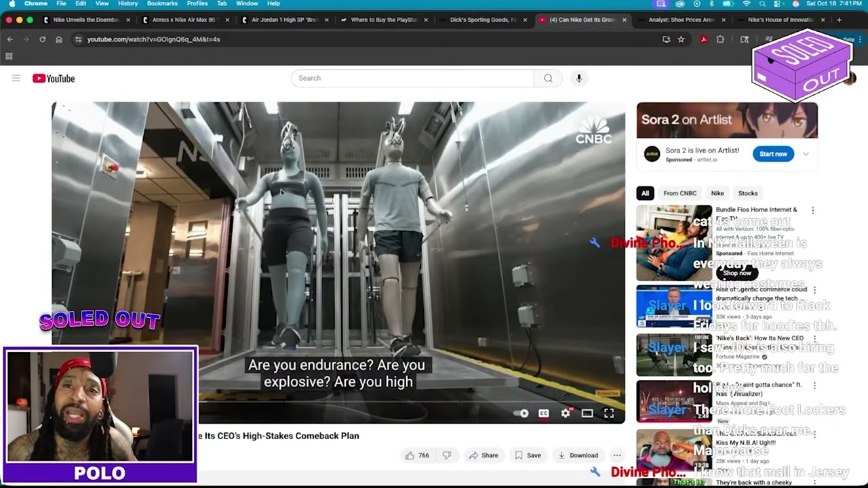868x488 pixels.
Task: Open the Apple menu
Action: (x=12, y=4)
